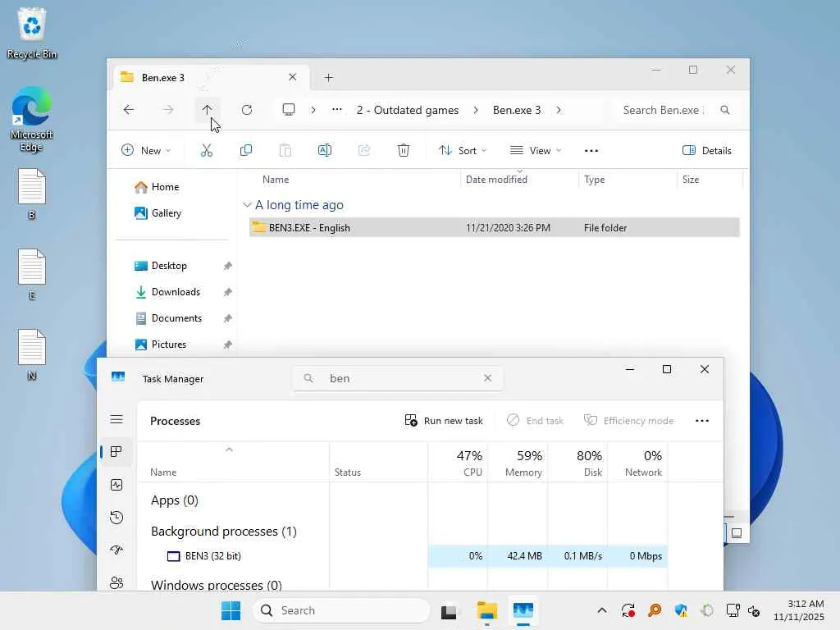Select the BEN3.EXE - English folder
This screenshot has width=840, height=630.
[495, 228]
